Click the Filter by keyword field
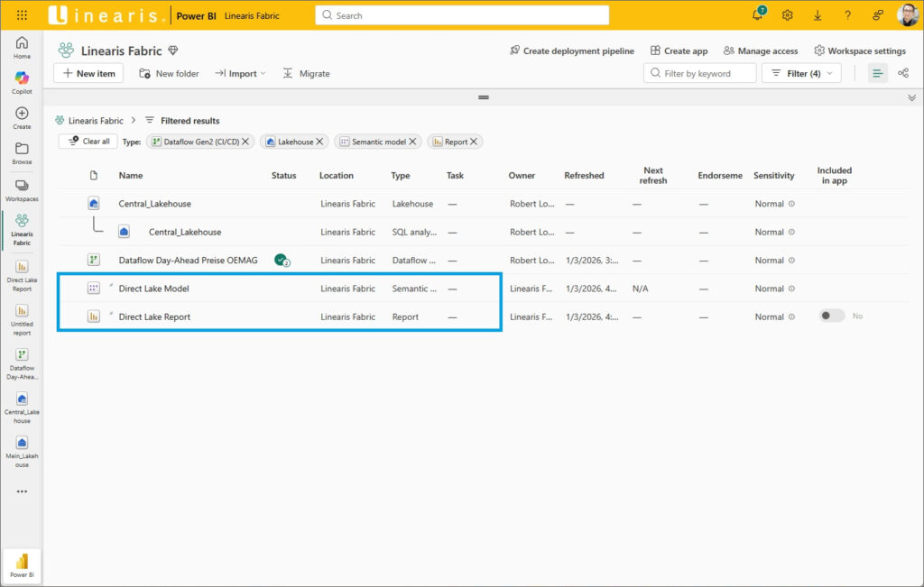The width and height of the screenshot is (924, 587). click(699, 73)
